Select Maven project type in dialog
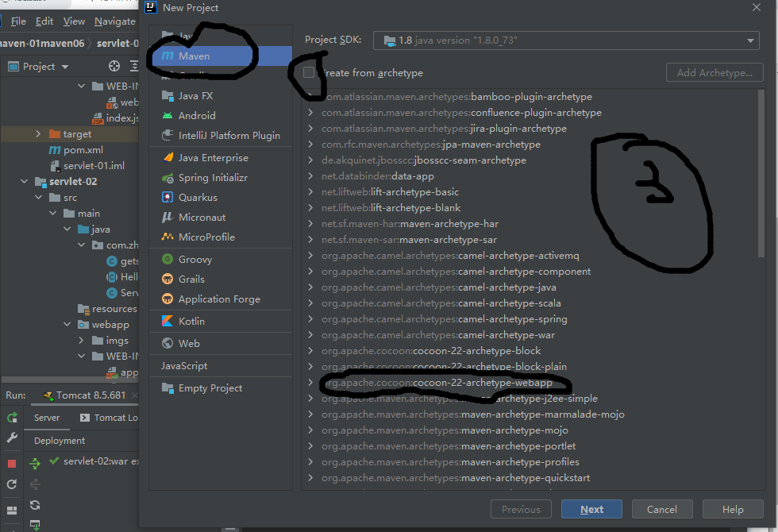 (x=221, y=56)
